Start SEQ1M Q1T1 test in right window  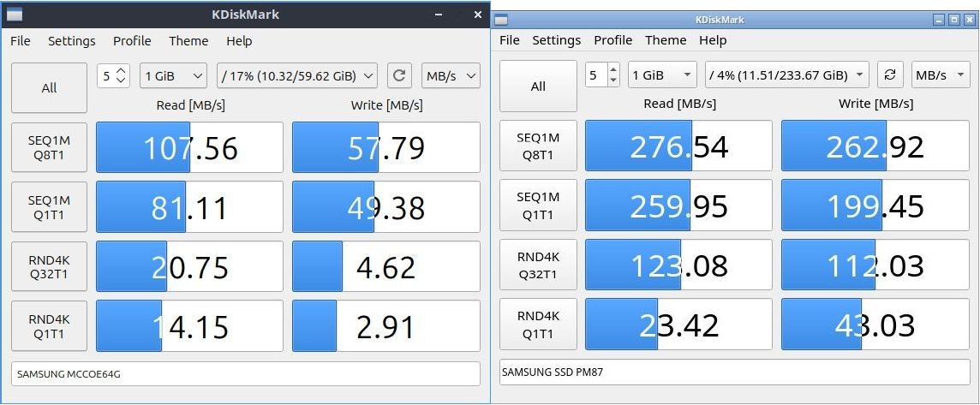(x=538, y=205)
